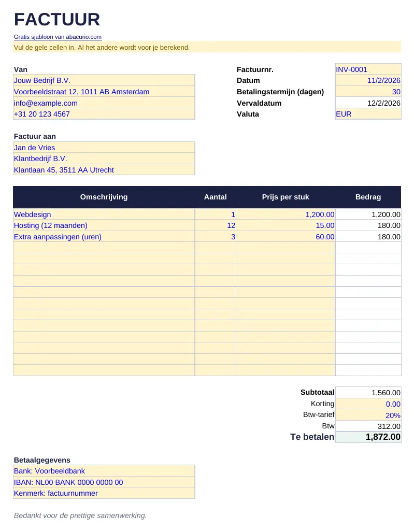Select Hosting row amount 180.00

click(368, 225)
